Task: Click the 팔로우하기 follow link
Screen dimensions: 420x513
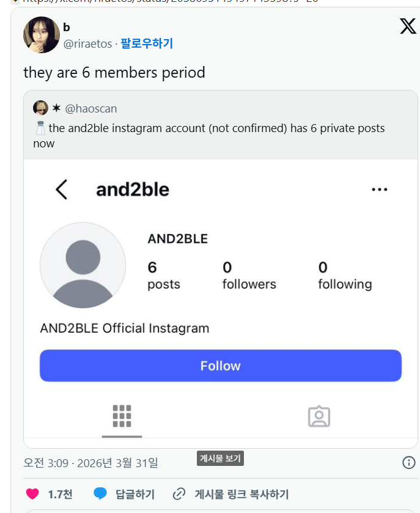Action: 147,43
